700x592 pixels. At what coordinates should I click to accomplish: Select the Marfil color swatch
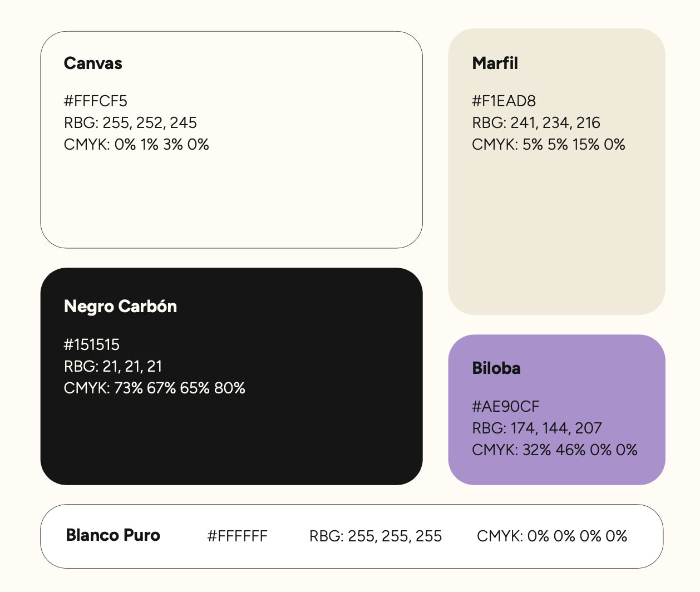(x=556, y=171)
